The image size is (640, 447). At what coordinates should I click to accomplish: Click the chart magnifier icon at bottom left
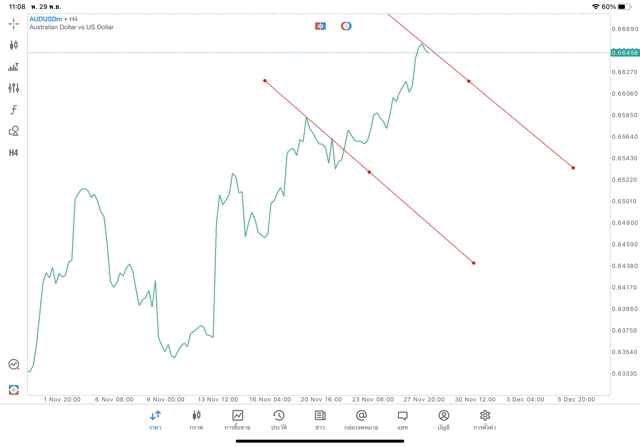tap(14, 365)
